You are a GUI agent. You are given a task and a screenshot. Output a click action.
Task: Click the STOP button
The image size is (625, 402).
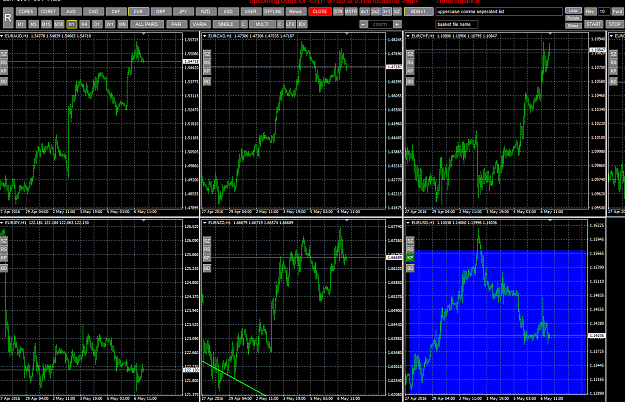tap(614, 24)
